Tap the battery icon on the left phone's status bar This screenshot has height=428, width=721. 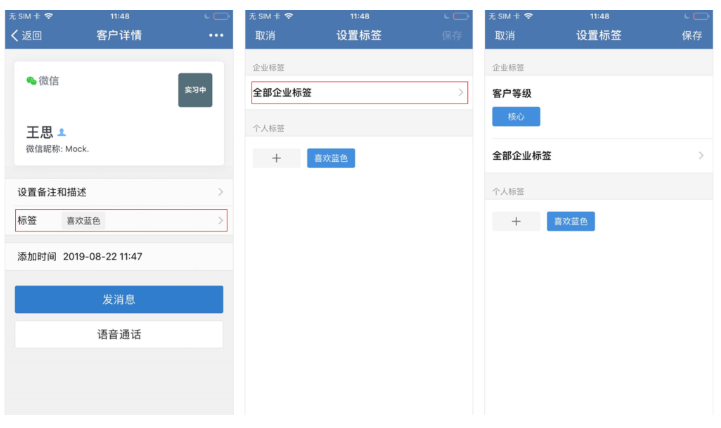tap(221, 16)
